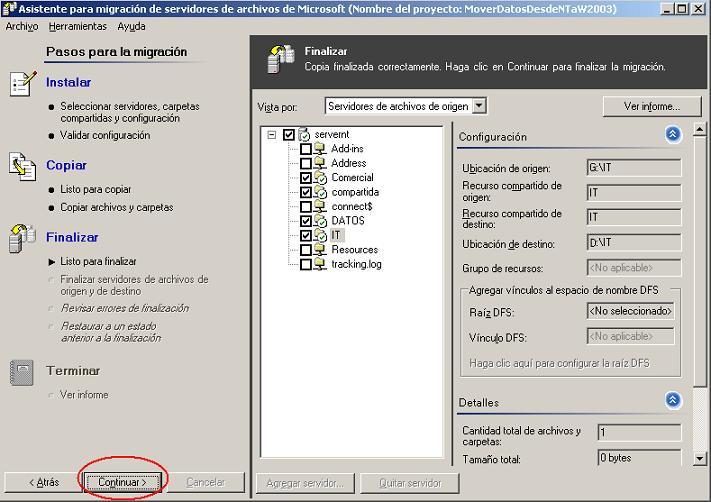711x502 pixels.
Task: Click the Add-ins share folder icon
Action: click(x=320, y=148)
